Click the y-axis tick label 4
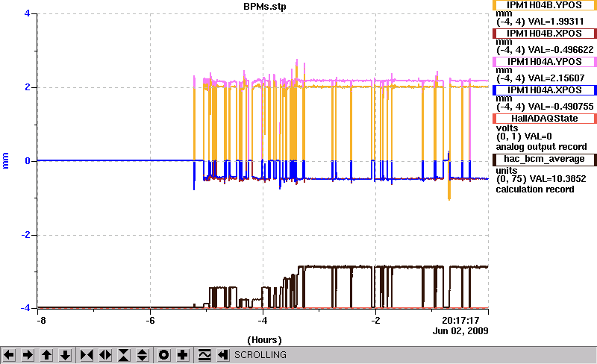Screen dimensions: 597x364 point(27,13)
